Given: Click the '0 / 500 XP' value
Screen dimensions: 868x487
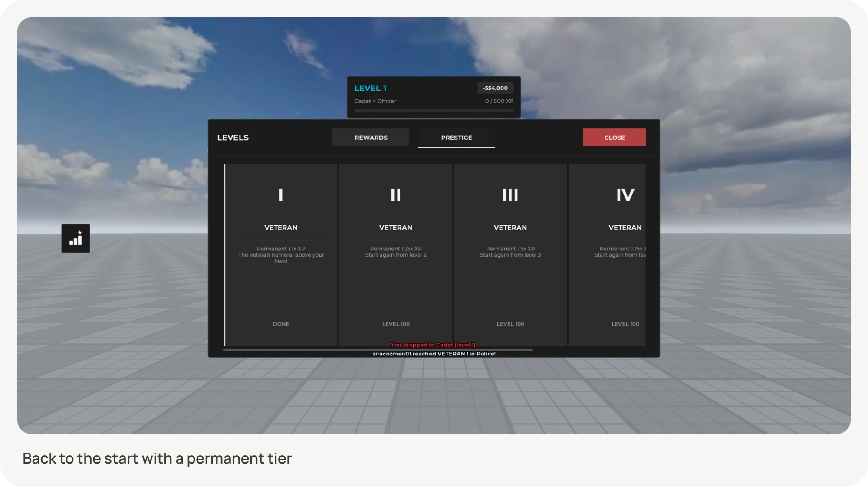Looking at the screenshot, I should [x=499, y=101].
